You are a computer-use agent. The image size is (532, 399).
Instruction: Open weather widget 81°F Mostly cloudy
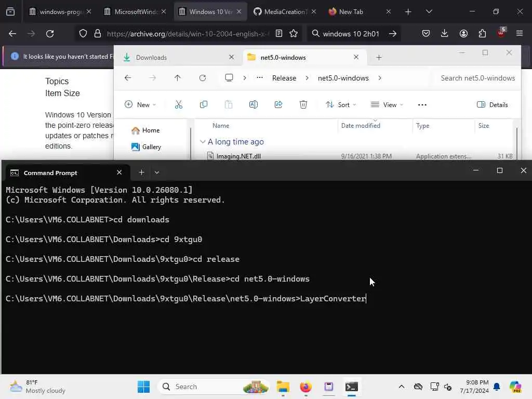pyautogui.click(x=37, y=387)
